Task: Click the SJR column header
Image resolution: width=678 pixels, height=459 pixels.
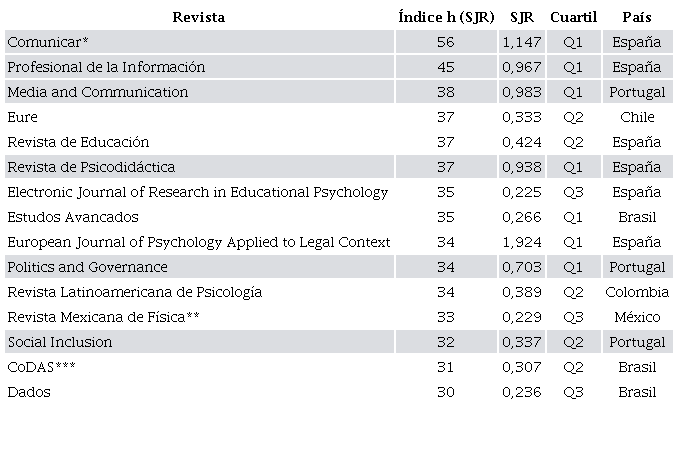Action: 522,17
